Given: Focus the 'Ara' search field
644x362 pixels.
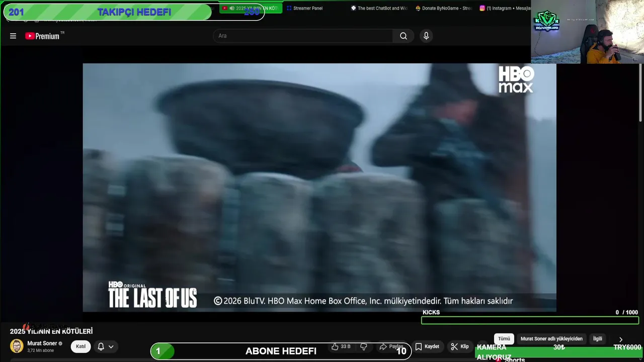Looking at the screenshot, I should click(x=303, y=36).
